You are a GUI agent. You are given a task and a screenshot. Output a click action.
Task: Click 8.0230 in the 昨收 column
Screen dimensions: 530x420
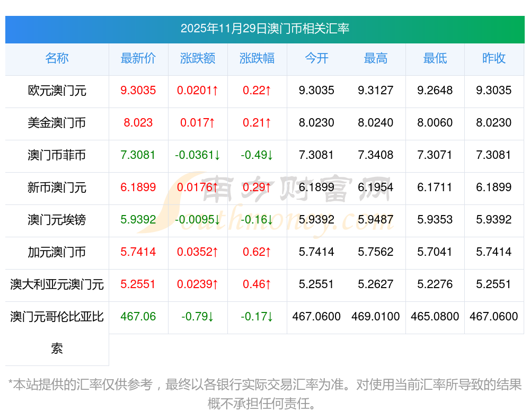coord(494,122)
